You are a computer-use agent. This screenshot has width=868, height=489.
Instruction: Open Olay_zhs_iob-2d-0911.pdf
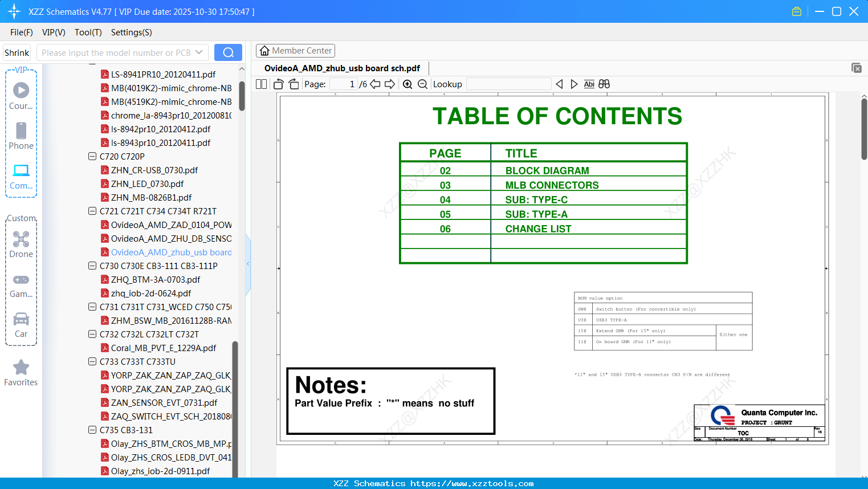160,471
